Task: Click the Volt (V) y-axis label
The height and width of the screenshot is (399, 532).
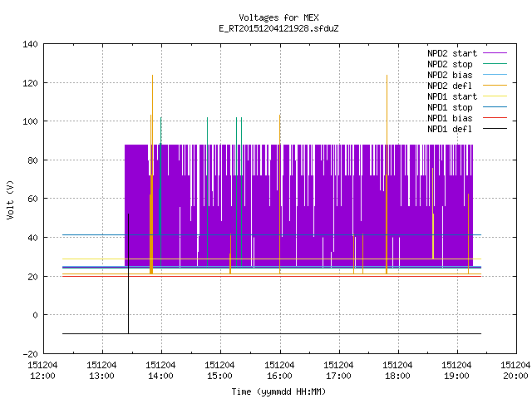Action: (x=10, y=200)
